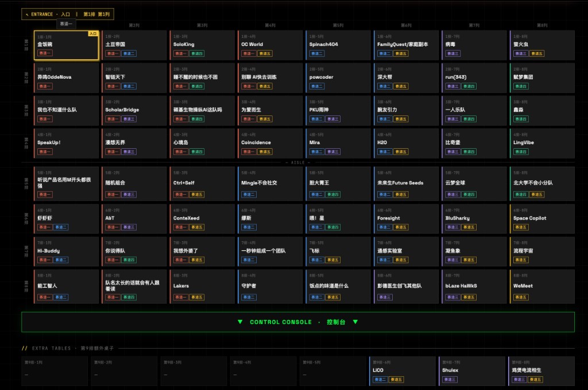Select the 一人乐队 seat card
This screenshot has height=390, width=588.
(474, 111)
